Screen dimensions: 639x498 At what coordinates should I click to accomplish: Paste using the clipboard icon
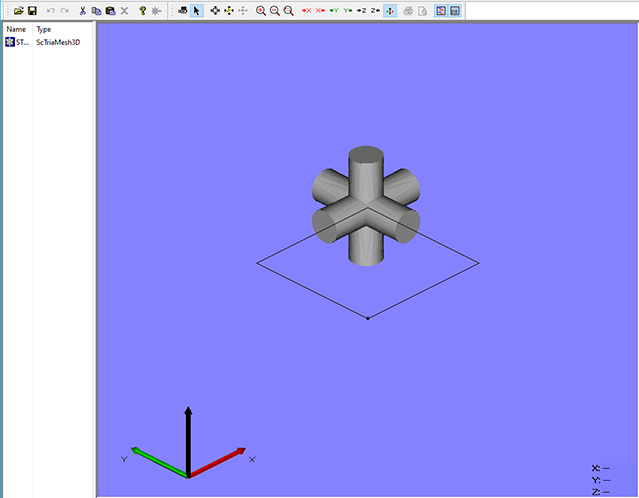(109, 10)
